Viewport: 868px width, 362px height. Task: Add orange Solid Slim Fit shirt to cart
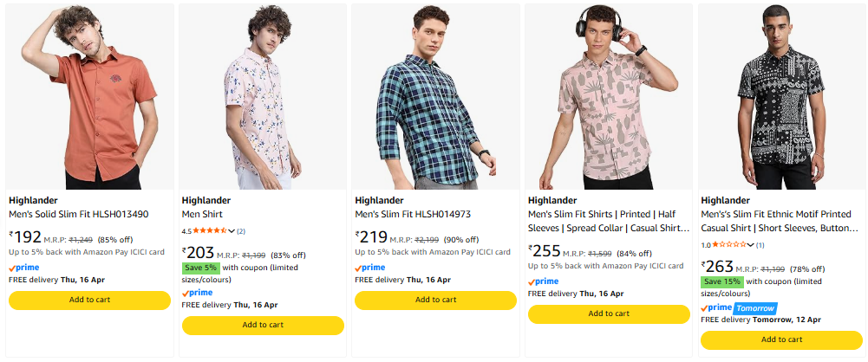click(x=89, y=300)
